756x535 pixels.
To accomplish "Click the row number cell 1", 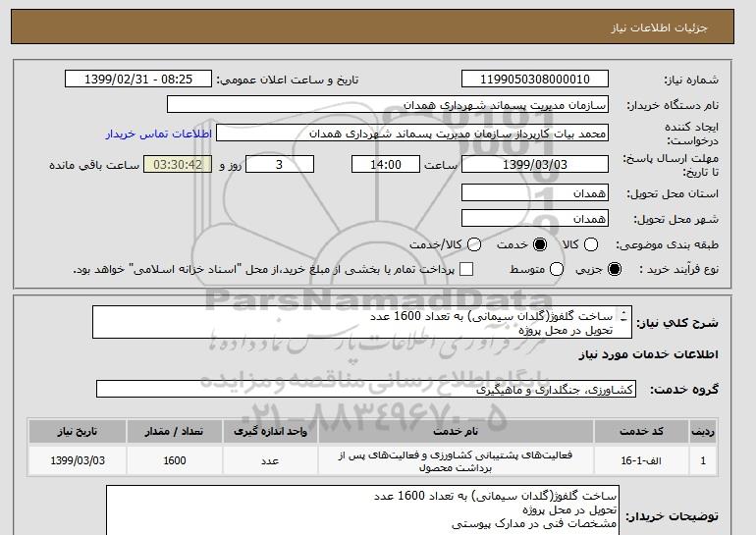I will (703, 460).
